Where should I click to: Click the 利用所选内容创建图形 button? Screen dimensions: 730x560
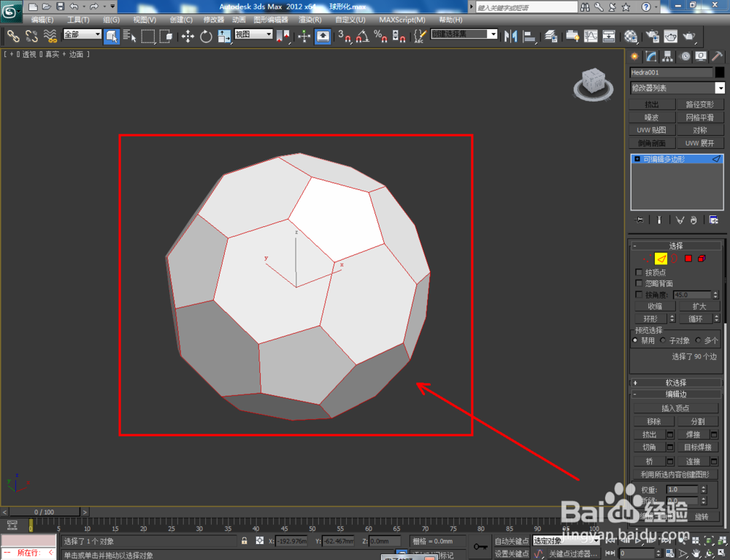[x=675, y=475]
